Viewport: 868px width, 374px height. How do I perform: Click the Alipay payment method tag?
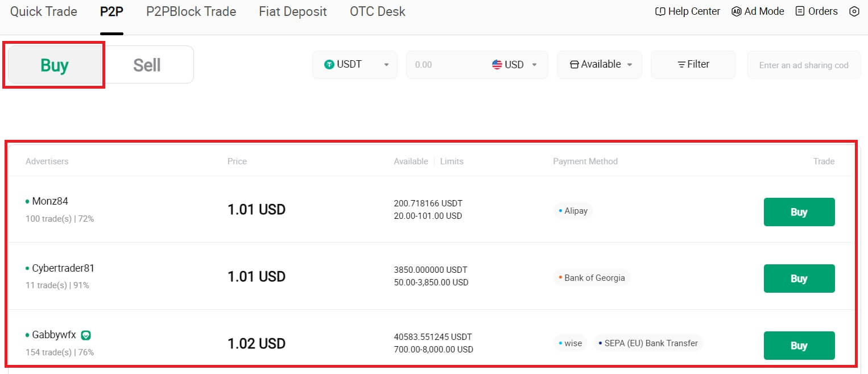pos(573,211)
